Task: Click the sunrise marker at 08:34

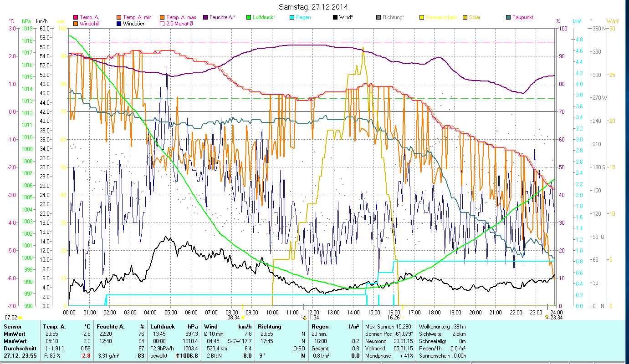Action: 243,318
